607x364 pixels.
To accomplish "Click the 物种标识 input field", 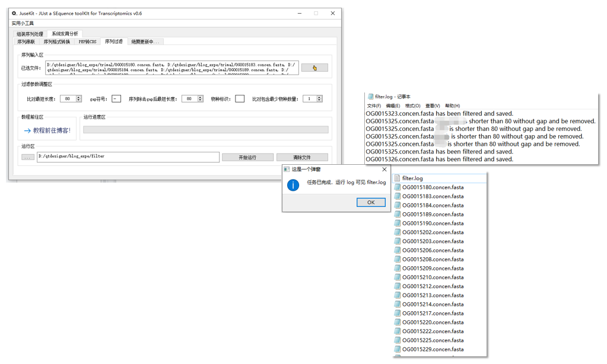I will click(x=239, y=98).
